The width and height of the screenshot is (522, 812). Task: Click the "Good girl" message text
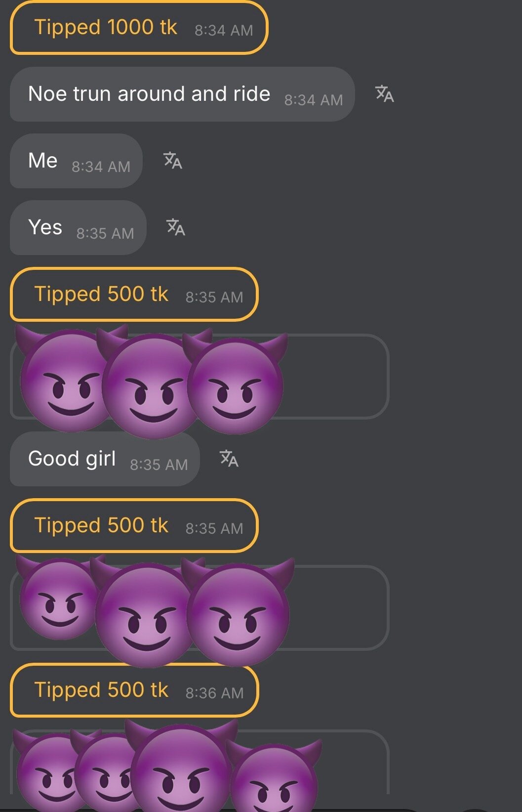(72, 459)
